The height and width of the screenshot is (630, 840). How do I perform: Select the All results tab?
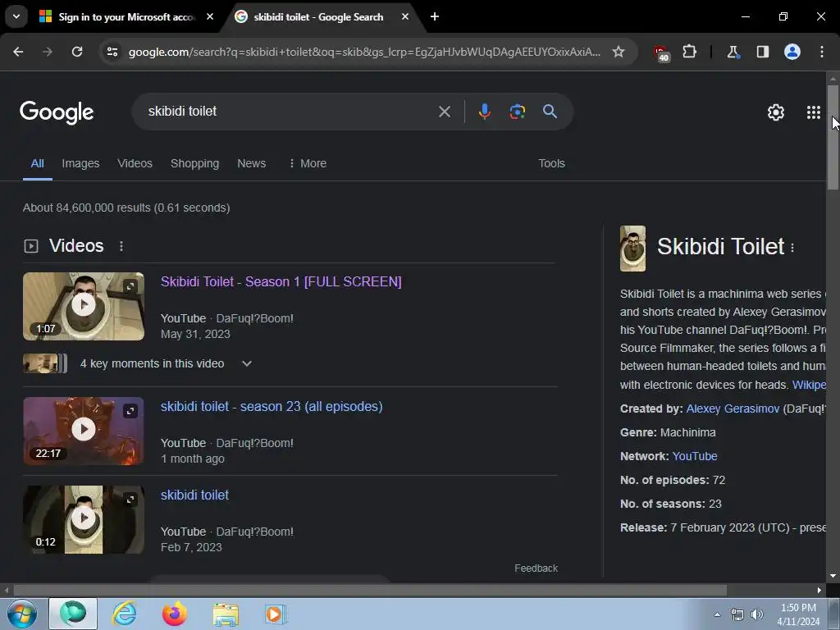click(x=37, y=163)
